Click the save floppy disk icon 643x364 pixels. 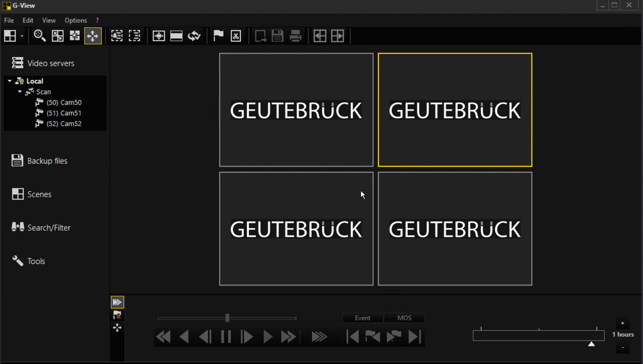[277, 36]
